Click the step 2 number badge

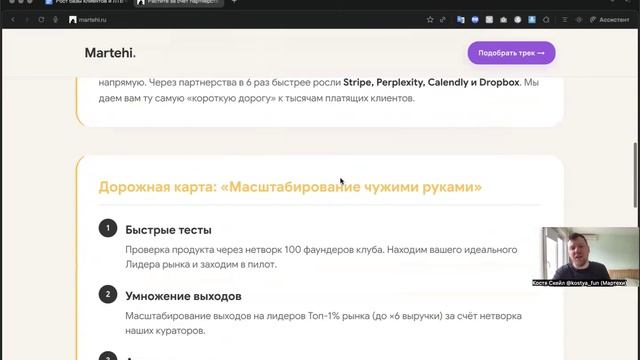click(x=108, y=294)
